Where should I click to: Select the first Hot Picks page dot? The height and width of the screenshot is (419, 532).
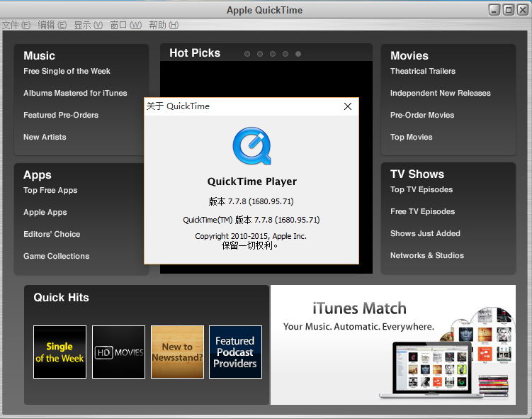(x=247, y=54)
